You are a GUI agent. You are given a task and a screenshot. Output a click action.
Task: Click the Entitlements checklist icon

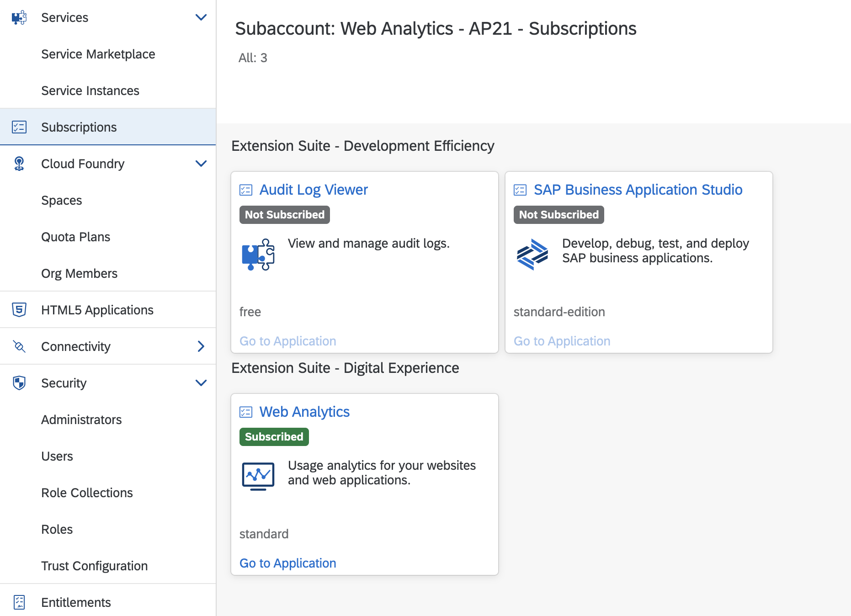pyautogui.click(x=19, y=602)
